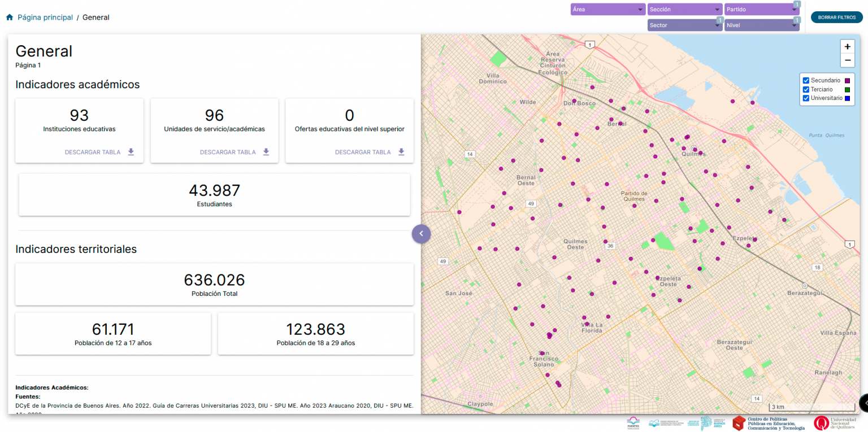Uncheck the Secundario layer checkbox
This screenshot has height=432, width=868.
[x=806, y=81]
